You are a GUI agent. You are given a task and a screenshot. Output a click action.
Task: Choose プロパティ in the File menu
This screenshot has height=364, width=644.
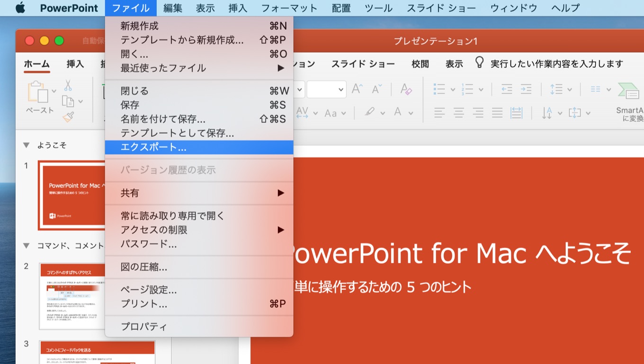[x=199, y=327]
